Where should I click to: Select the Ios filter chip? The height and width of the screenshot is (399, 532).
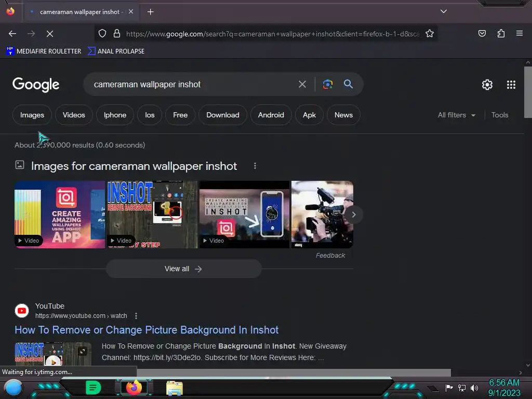(x=150, y=115)
